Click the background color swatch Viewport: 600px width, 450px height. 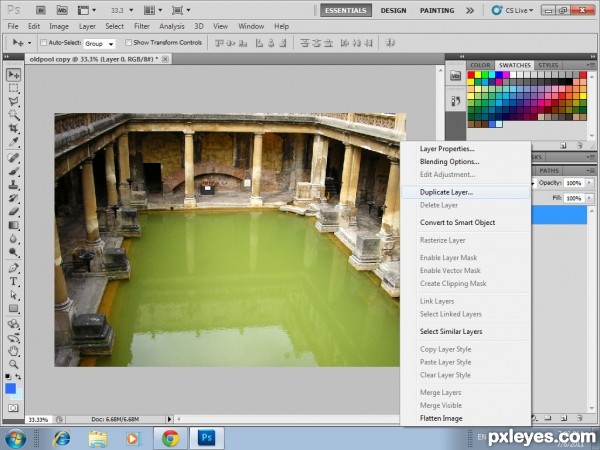[18, 394]
